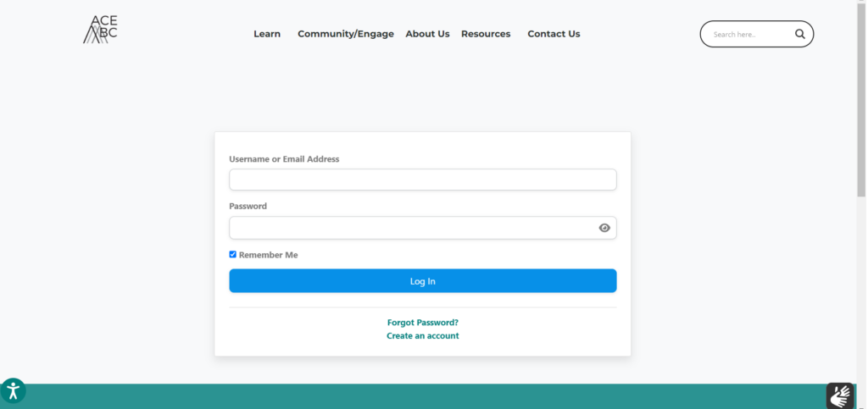Open the accessibility widget icon

[x=13, y=390]
